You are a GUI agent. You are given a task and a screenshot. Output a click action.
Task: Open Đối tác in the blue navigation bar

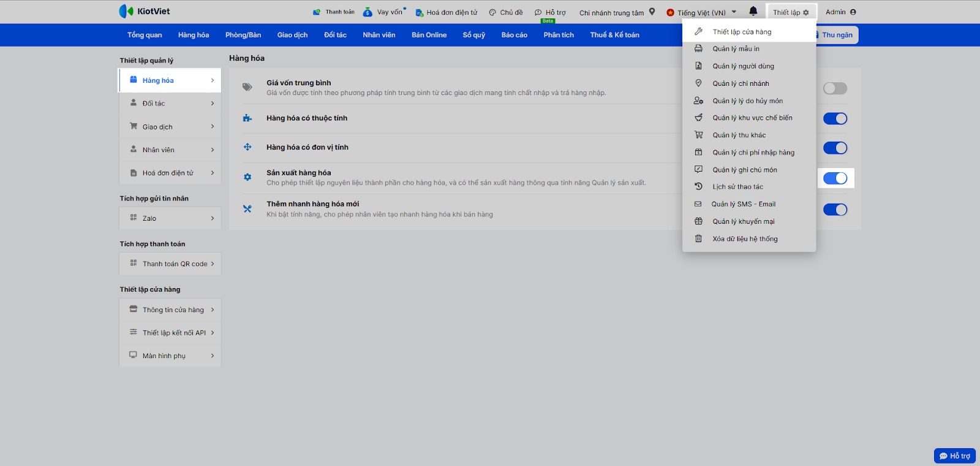[x=335, y=35]
